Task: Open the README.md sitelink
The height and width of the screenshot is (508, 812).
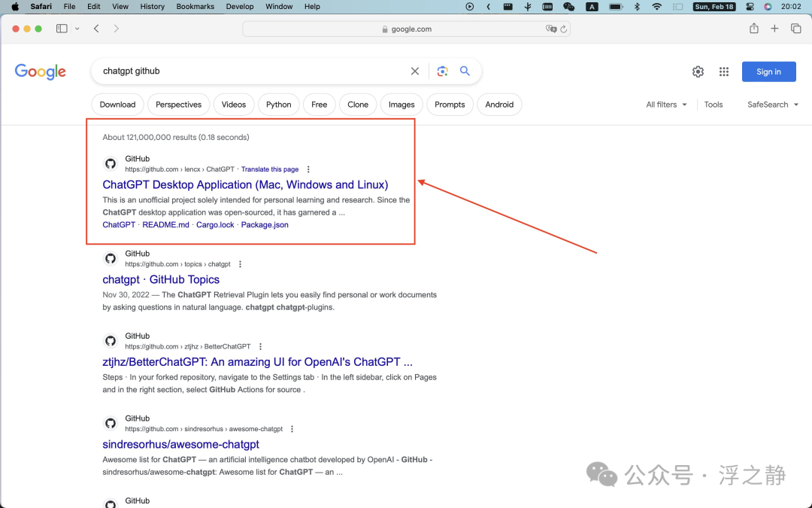Action: pyautogui.click(x=165, y=225)
